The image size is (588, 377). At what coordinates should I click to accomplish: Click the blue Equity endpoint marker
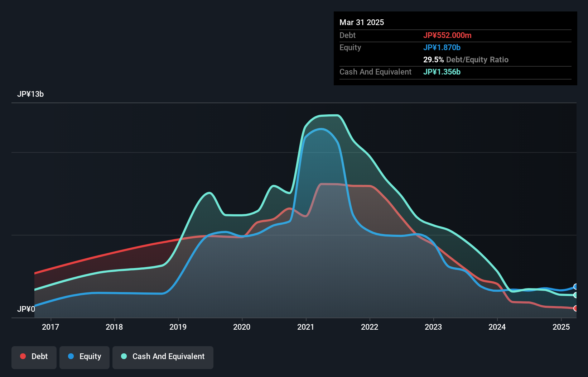click(576, 287)
